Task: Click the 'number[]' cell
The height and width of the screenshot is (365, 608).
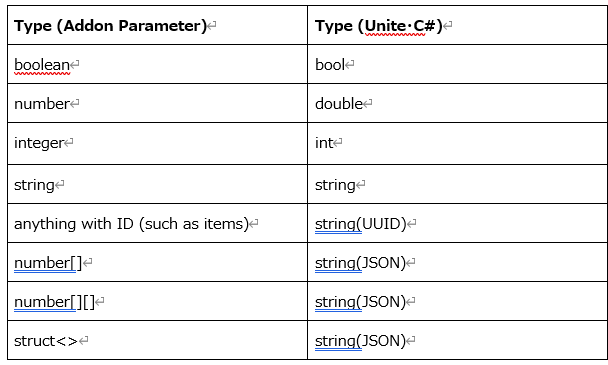Action: 157,262
